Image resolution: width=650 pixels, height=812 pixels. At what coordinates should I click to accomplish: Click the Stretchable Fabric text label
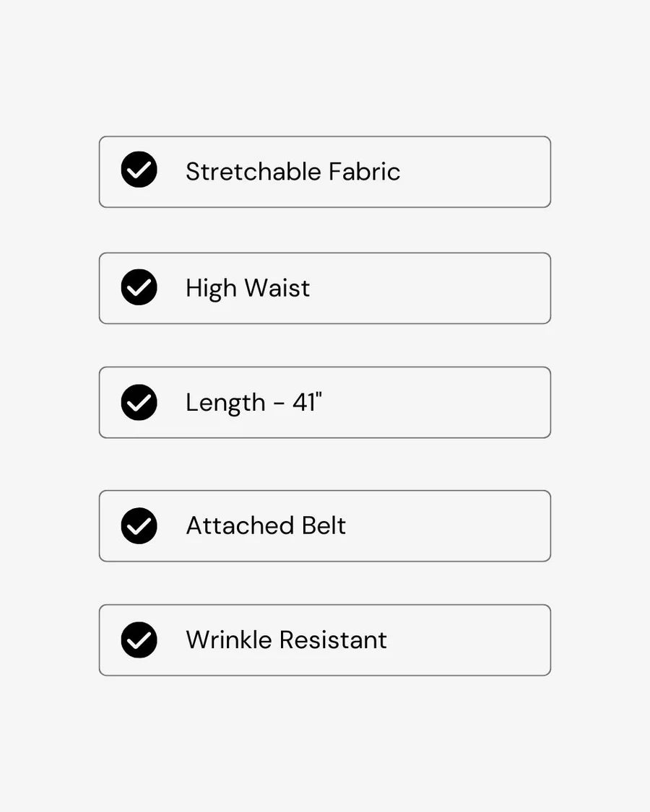tap(292, 172)
